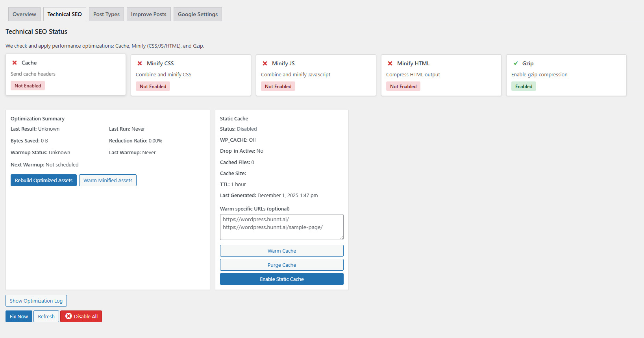The width and height of the screenshot is (644, 338).
Task: Open the Improve Posts tab
Action: coord(148,14)
